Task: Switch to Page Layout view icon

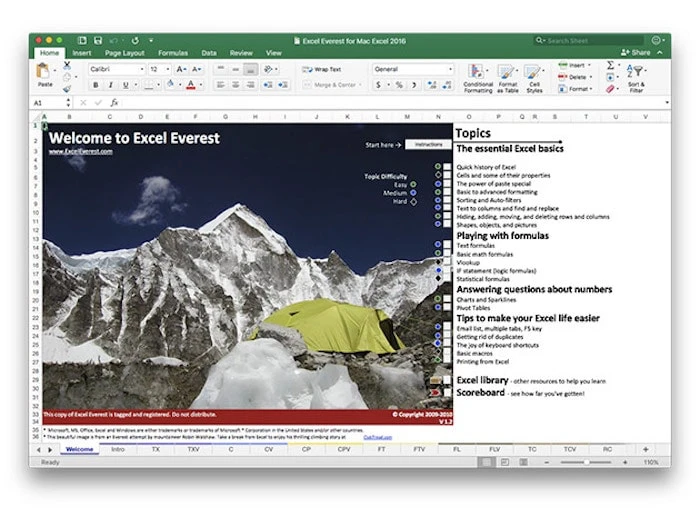Action: (x=504, y=462)
